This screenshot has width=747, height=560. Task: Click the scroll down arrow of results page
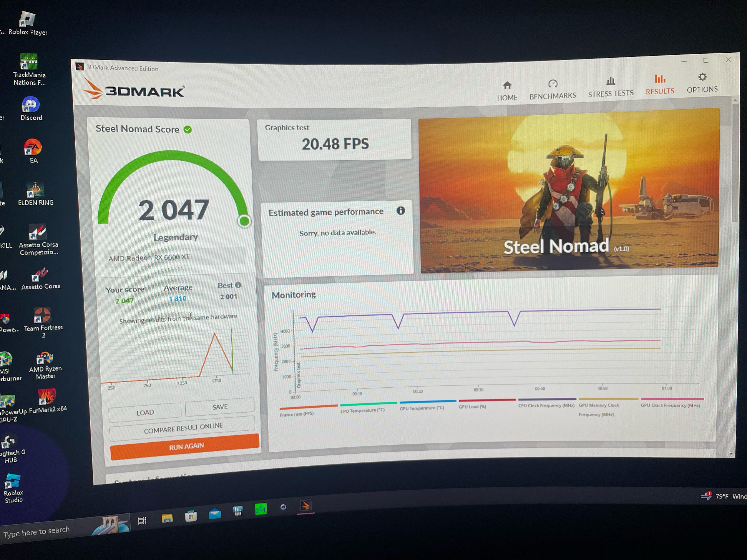pyautogui.click(x=731, y=453)
